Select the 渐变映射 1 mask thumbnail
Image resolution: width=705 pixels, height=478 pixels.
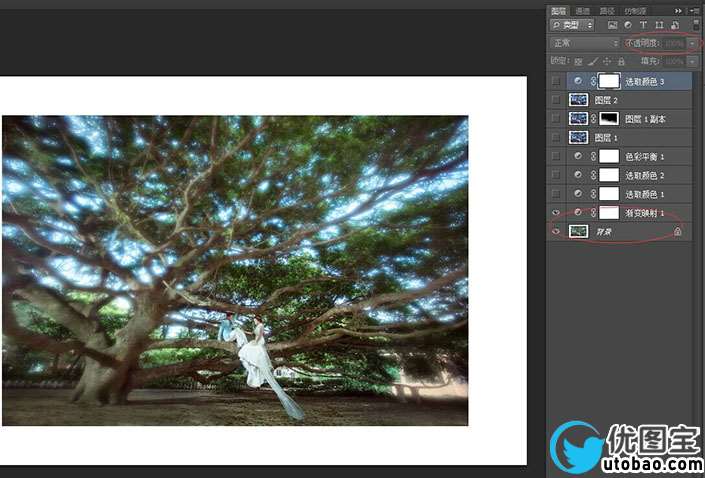point(609,213)
